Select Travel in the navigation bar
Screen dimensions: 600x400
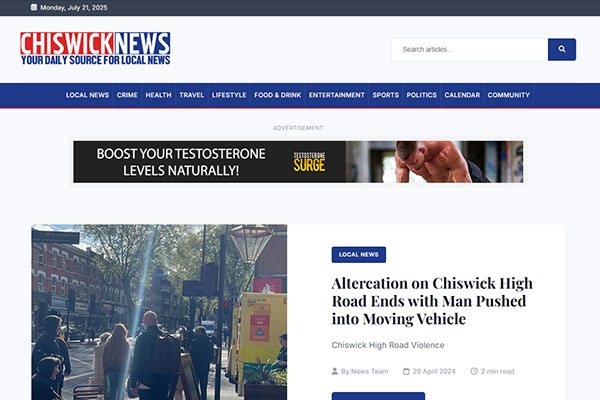(192, 95)
